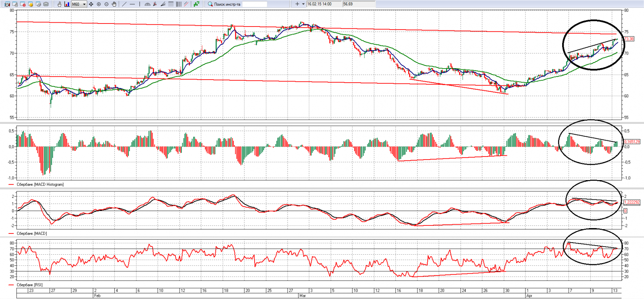
Task: Select the four-arrow move chart tool
Action: (91, 4)
